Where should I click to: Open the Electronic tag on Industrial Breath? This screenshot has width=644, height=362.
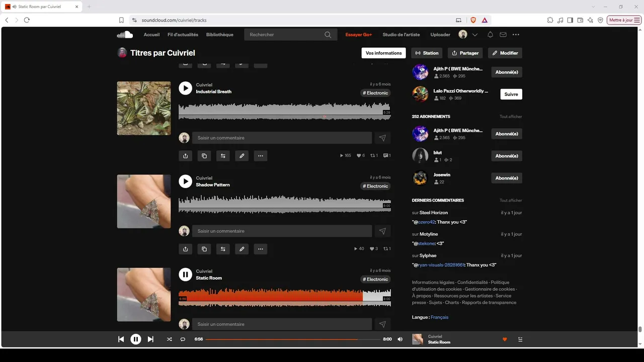pos(376,93)
